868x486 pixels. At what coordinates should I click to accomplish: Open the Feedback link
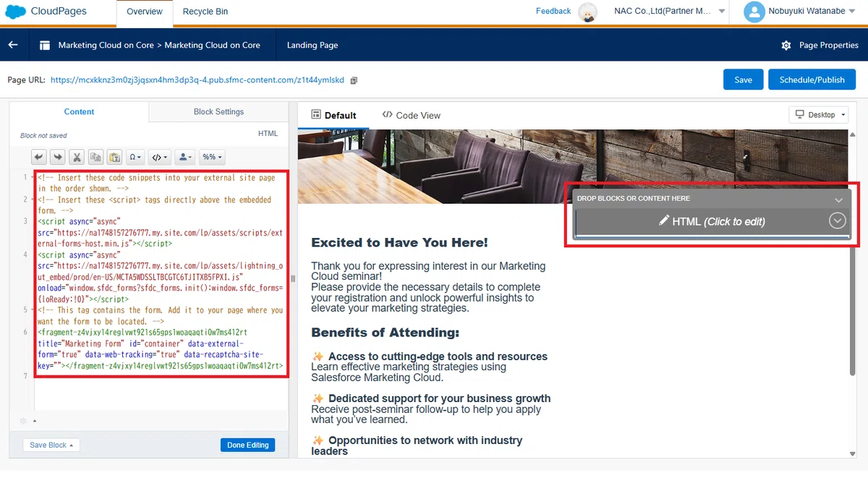coord(553,11)
